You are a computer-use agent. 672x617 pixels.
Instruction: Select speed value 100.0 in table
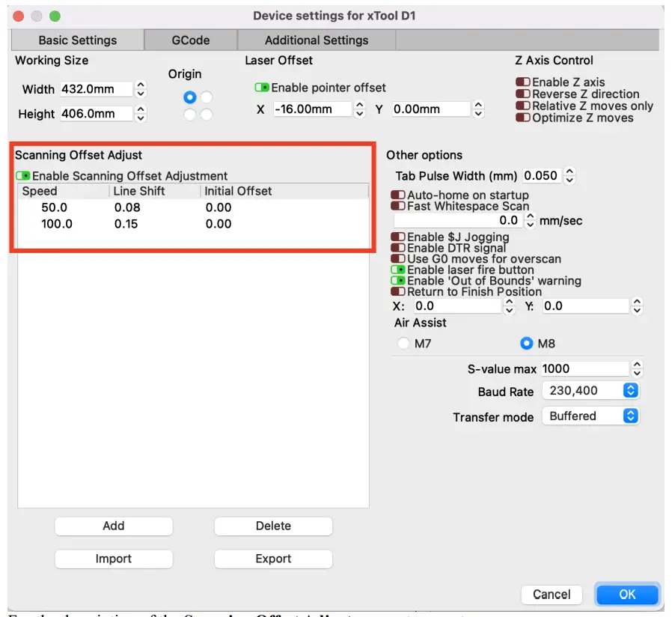click(57, 224)
